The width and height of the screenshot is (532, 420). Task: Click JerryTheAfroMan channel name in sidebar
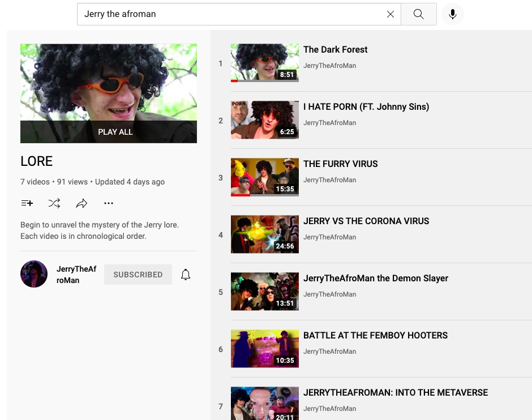[x=76, y=275]
